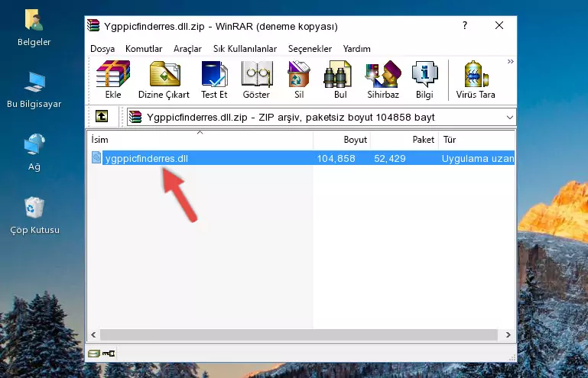Viewport: 588px width, 378px height.
Task: Click the archive icon in address bar
Action: tap(135, 117)
